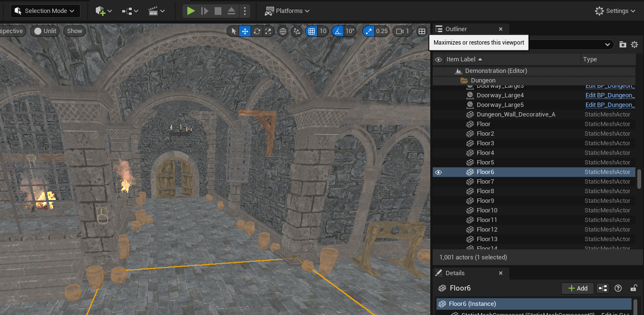Create new folder in Outliner
The image size is (644, 315).
click(x=622, y=45)
